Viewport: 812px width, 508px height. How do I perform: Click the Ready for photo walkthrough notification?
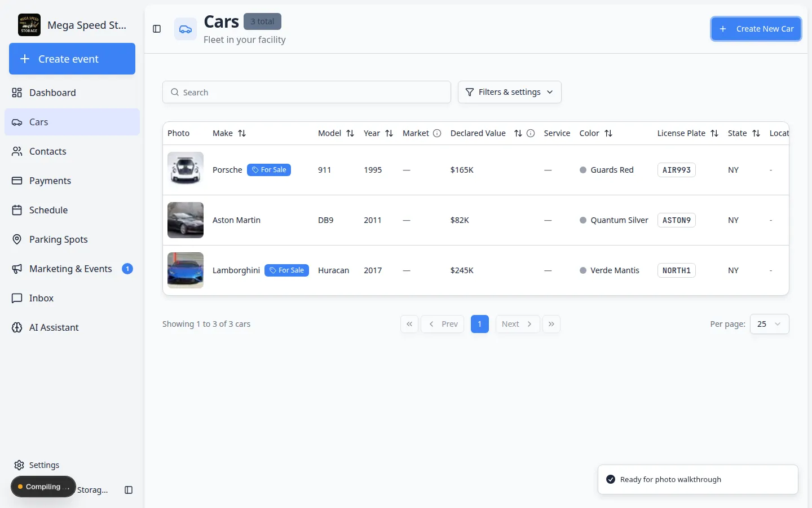point(698,479)
